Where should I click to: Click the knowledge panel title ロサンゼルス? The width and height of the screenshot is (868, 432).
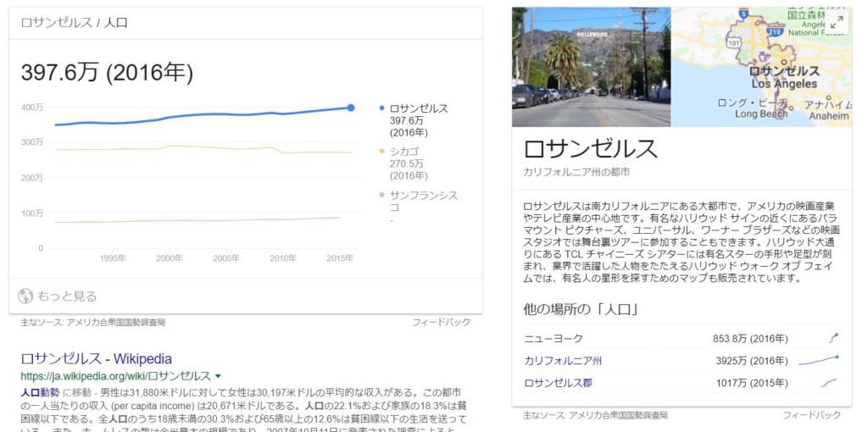pos(590,148)
